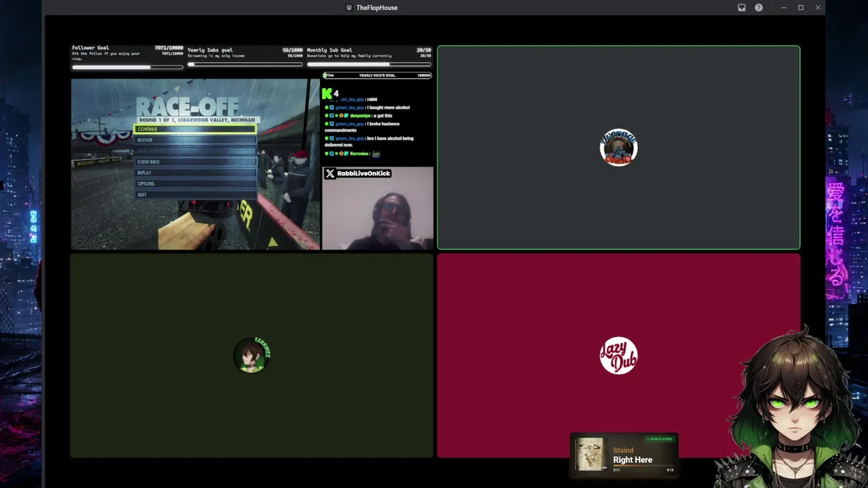Click the elapsed time "2:11"
The image size is (868, 488).
(616, 470)
